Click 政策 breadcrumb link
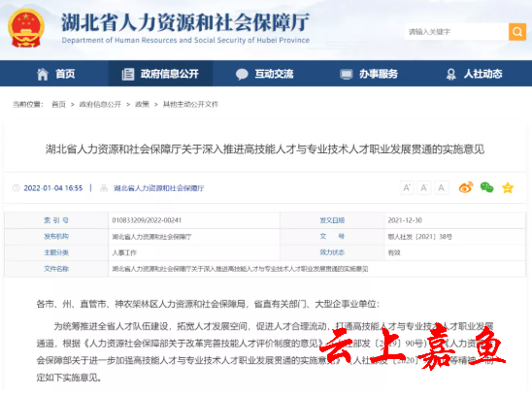Image resolution: width=532 pixels, height=395 pixels. click(x=142, y=105)
